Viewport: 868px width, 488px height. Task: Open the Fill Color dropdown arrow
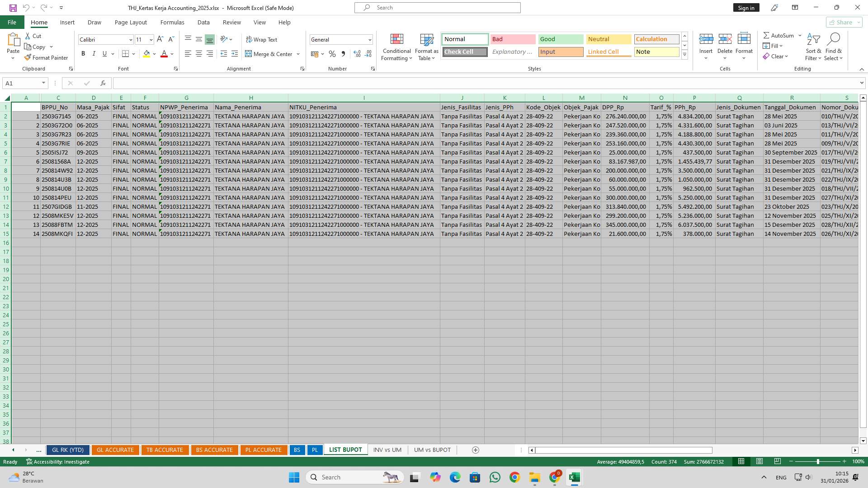[x=154, y=54]
